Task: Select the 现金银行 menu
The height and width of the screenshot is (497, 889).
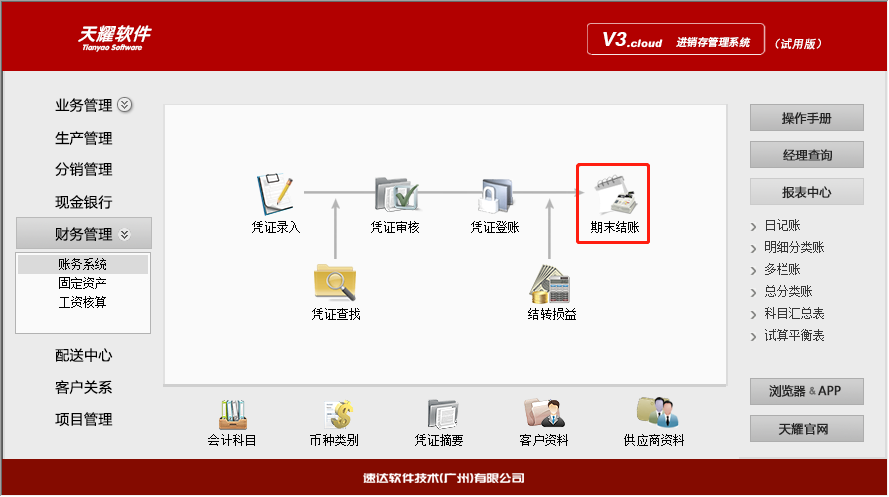Action: point(83,202)
